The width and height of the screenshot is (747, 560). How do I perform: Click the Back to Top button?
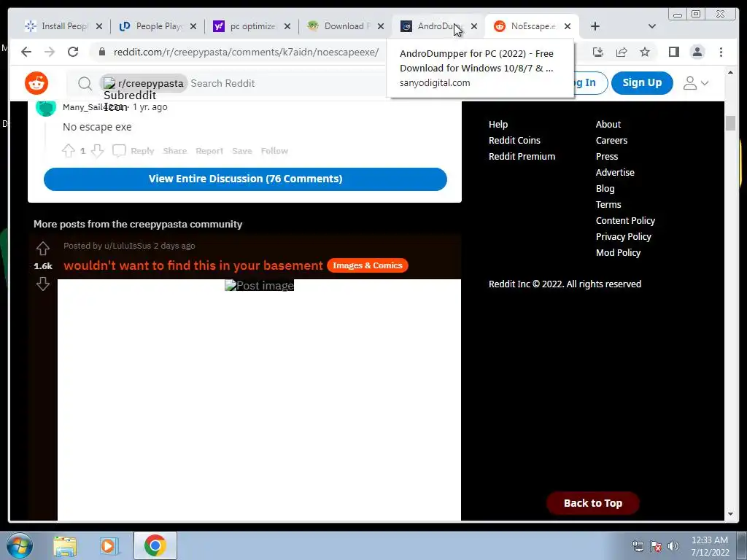pyautogui.click(x=592, y=503)
